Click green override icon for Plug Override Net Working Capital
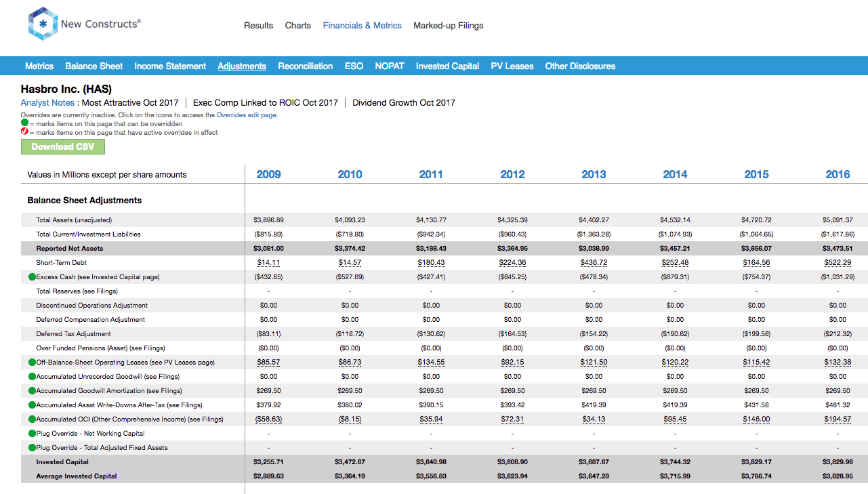Screen dimensions: 868x494 [32, 434]
